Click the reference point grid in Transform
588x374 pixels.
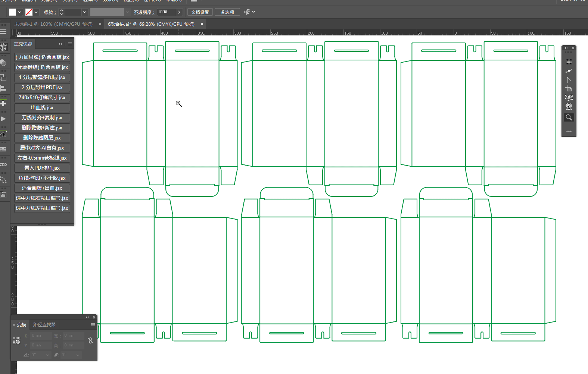[17, 340]
